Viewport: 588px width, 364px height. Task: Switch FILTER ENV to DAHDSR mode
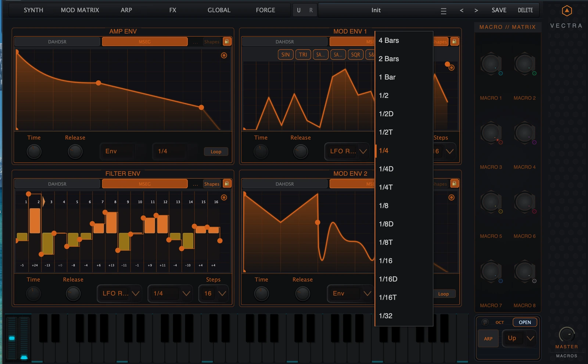[x=57, y=184]
